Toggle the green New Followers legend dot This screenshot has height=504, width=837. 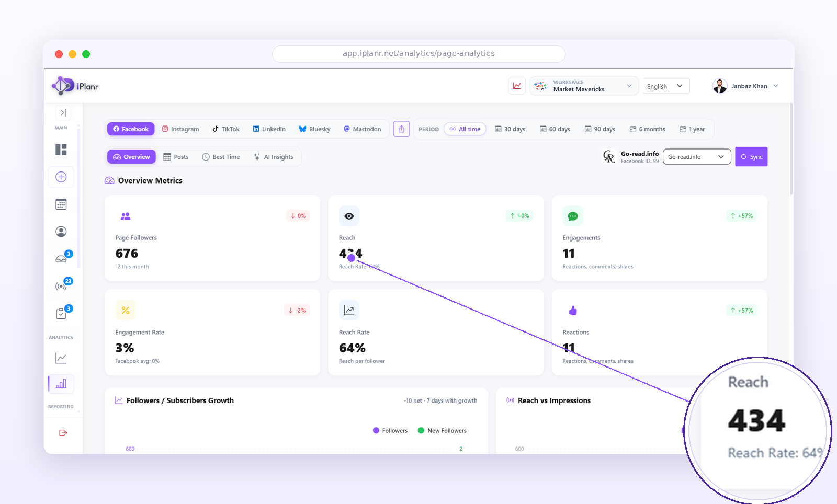point(421,431)
